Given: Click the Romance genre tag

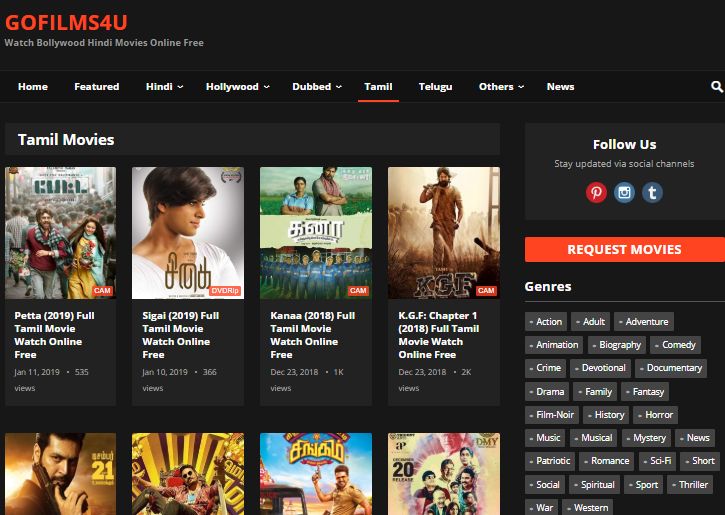Looking at the screenshot, I should (607, 461).
